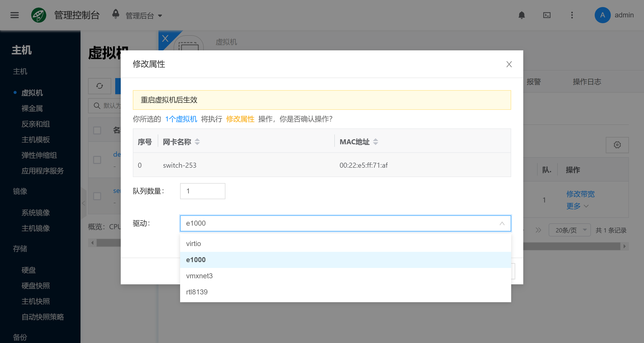Screen dimensions: 644x343
Task: Open 反亲和组 in sidebar
Action: point(36,124)
